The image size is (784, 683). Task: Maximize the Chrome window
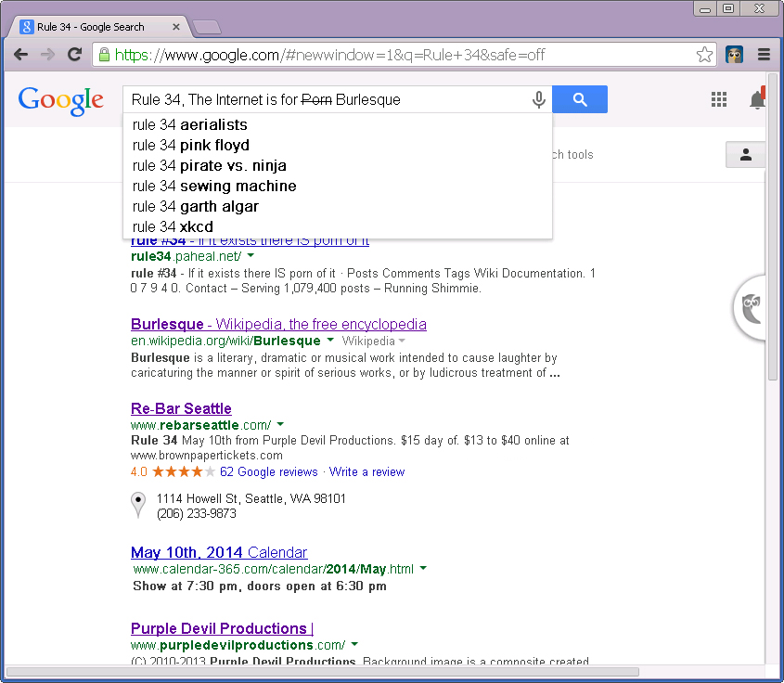(728, 9)
